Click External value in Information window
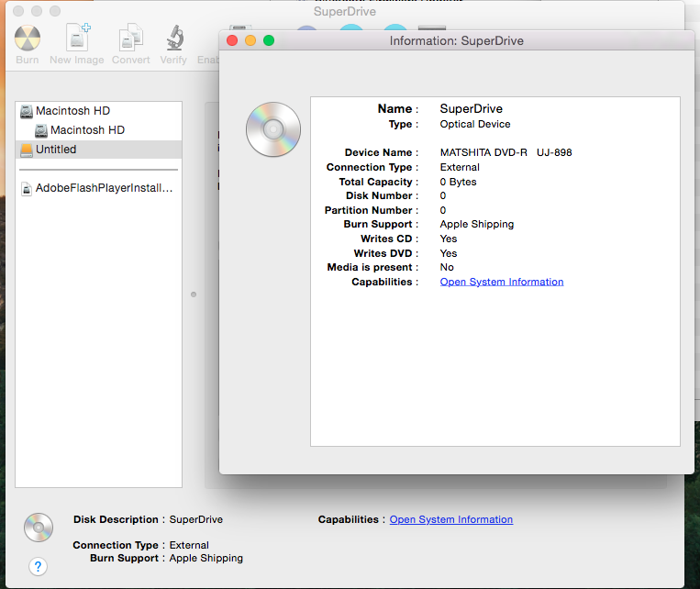The height and width of the screenshot is (589, 700). pos(460,167)
